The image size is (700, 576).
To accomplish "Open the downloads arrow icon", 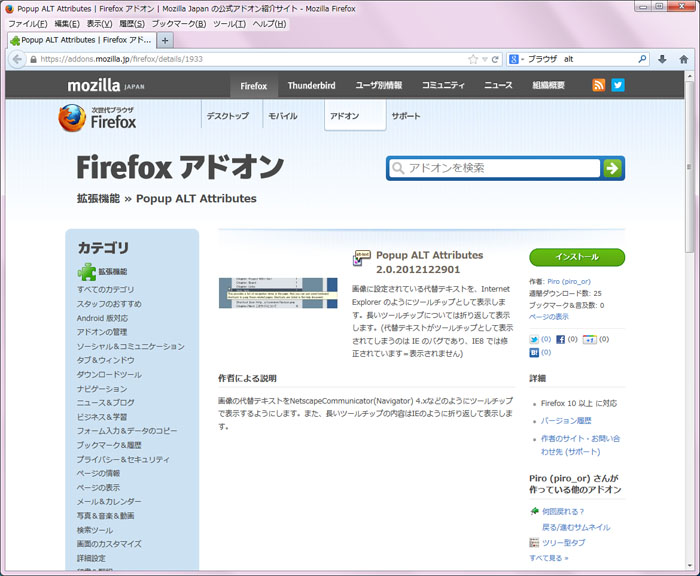I will pyautogui.click(x=662, y=59).
